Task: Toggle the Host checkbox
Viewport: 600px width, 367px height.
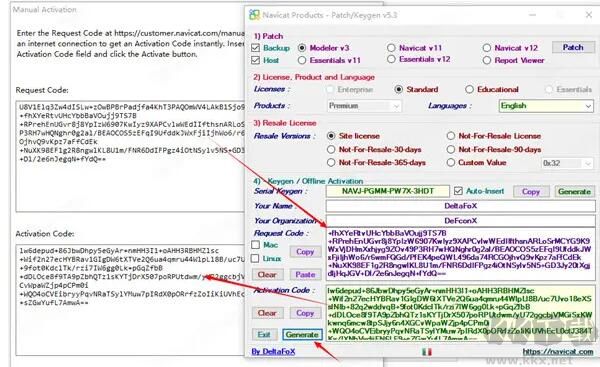Action: pyautogui.click(x=255, y=60)
